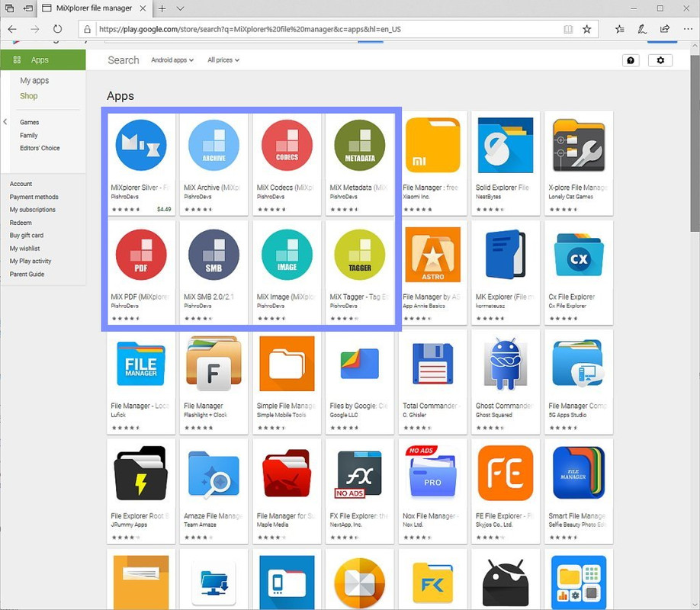This screenshot has height=610, width=700.
Task: Open File Manager Computer style icon
Action: (x=579, y=364)
